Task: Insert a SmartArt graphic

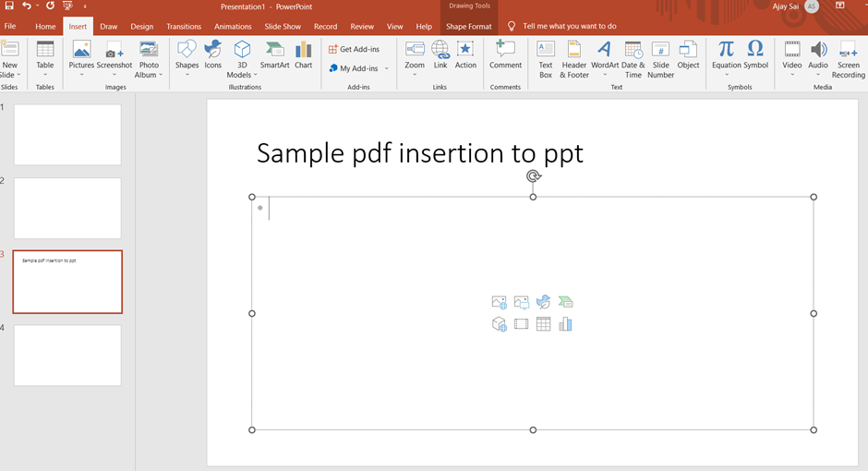Action: tap(274, 54)
